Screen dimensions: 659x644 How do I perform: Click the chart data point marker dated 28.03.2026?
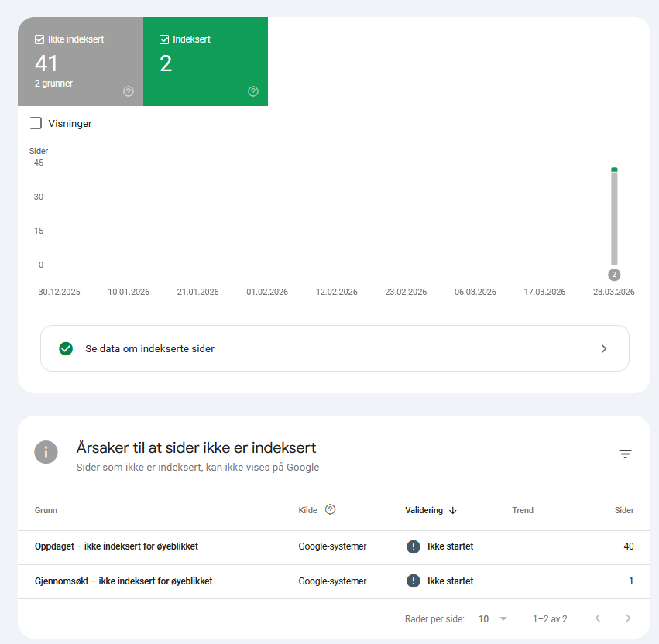click(x=613, y=168)
